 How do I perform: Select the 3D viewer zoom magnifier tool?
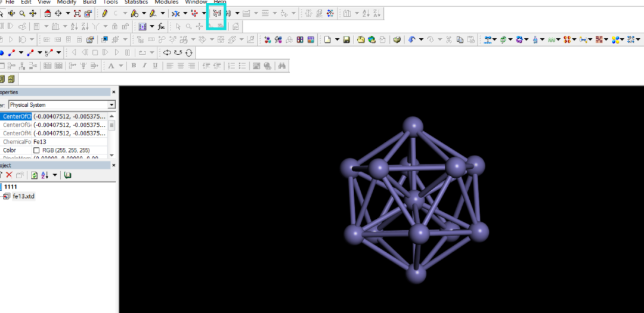[22, 14]
